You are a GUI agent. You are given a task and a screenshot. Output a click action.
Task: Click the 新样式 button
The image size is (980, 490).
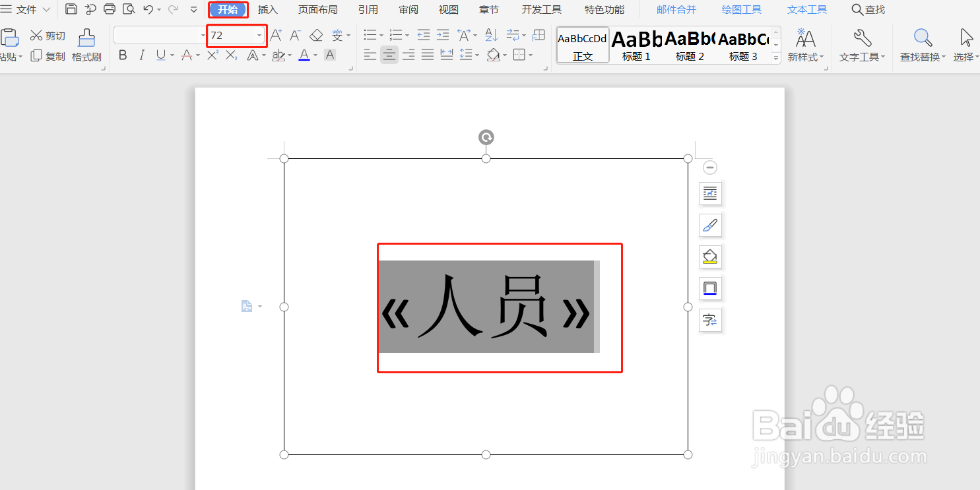[x=806, y=45]
